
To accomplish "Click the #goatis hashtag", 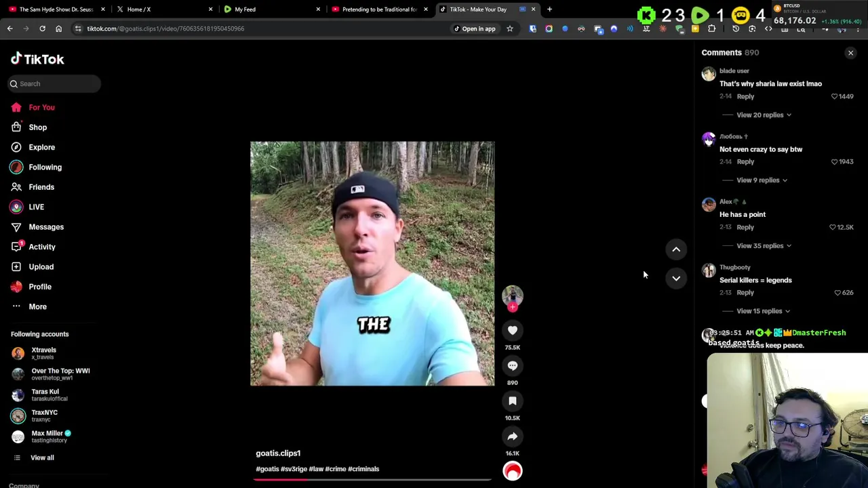I will coord(267,469).
